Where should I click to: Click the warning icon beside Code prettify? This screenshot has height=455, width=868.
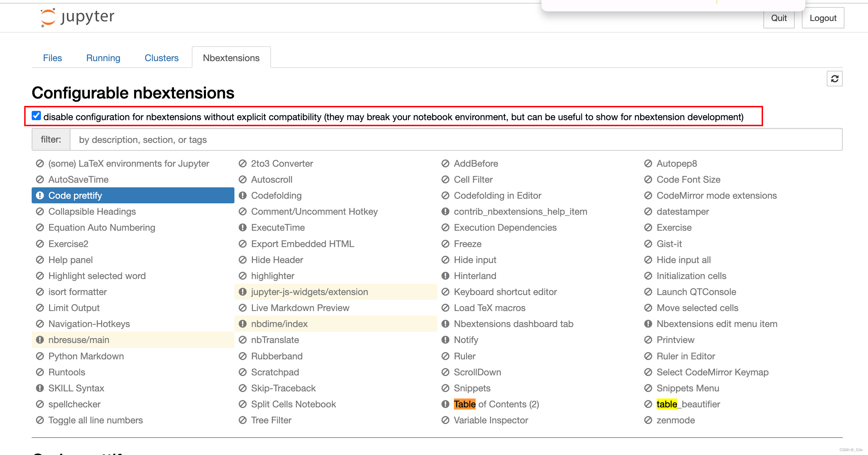coord(40,195)
